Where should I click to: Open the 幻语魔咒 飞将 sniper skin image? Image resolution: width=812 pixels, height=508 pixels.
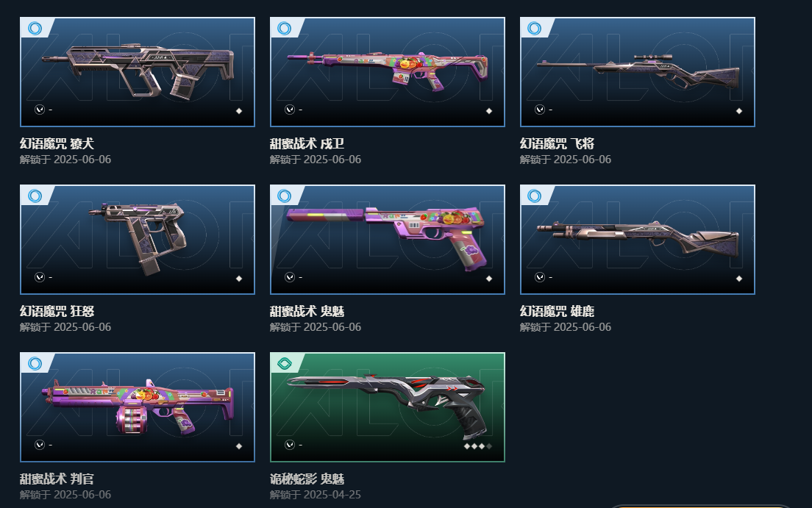(638, 72)
